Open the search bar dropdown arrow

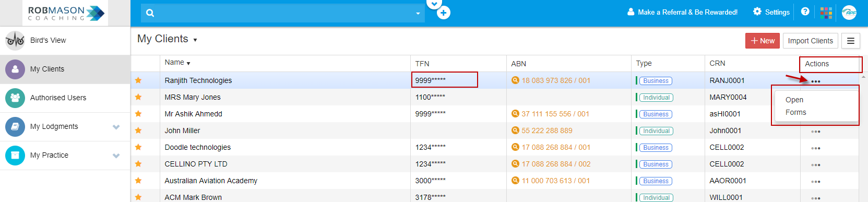pos(418,14)
